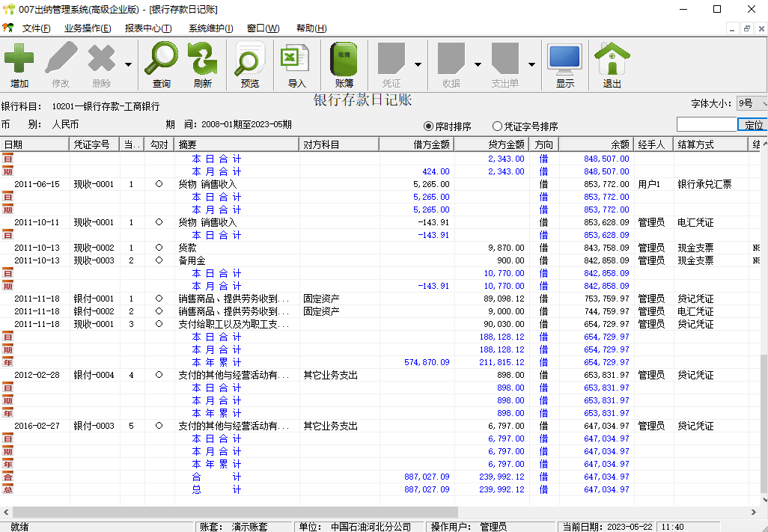Toggle 勾对 circle for 2016-02-27 row
The image size is (768, 532).
point(159,426)
